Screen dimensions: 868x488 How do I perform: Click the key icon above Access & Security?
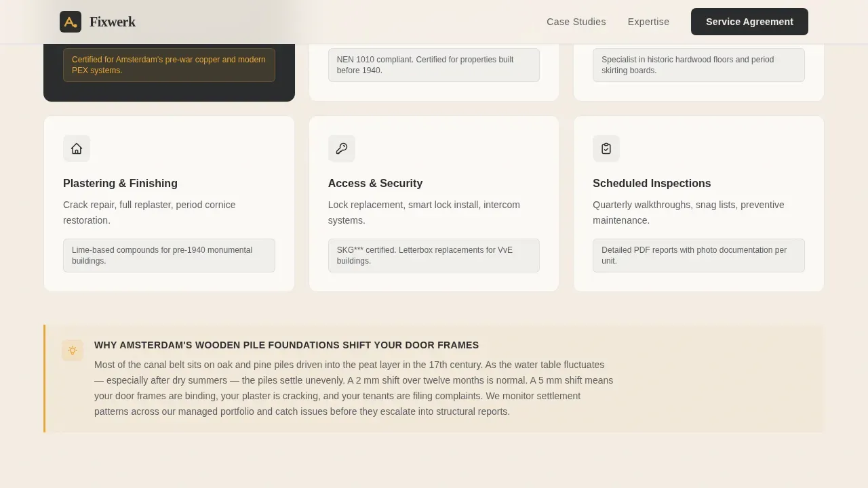342,148
